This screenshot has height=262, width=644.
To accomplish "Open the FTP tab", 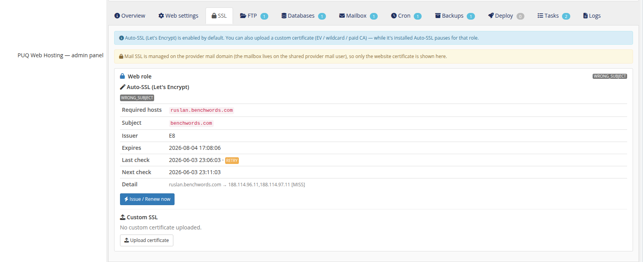I will click(254, 16).
